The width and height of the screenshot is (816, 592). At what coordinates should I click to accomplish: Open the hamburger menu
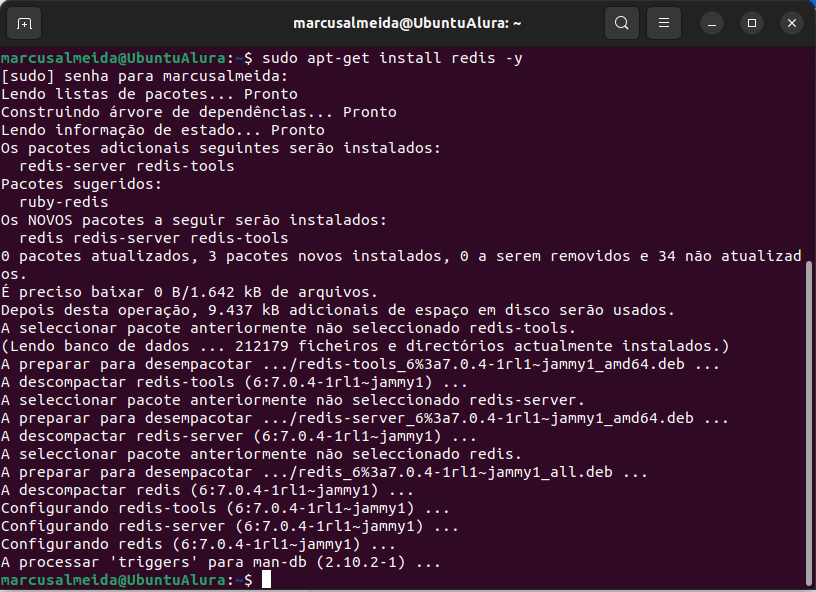664,23
